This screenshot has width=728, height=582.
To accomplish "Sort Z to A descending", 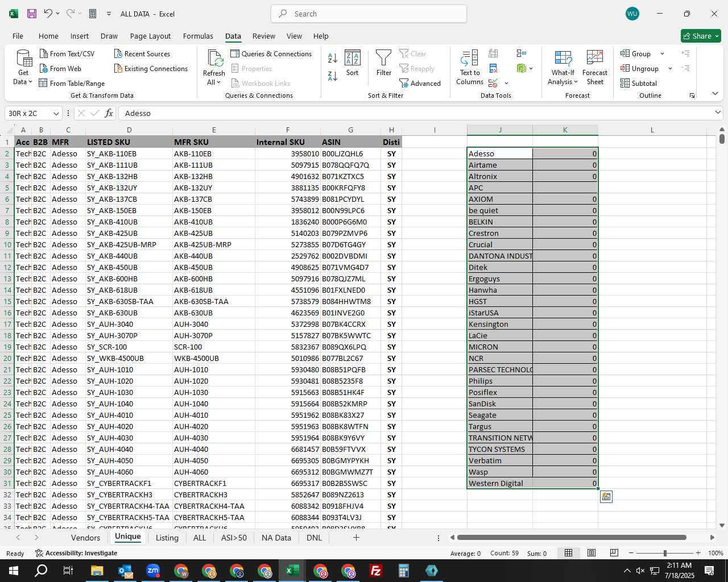I will [333, 76].
